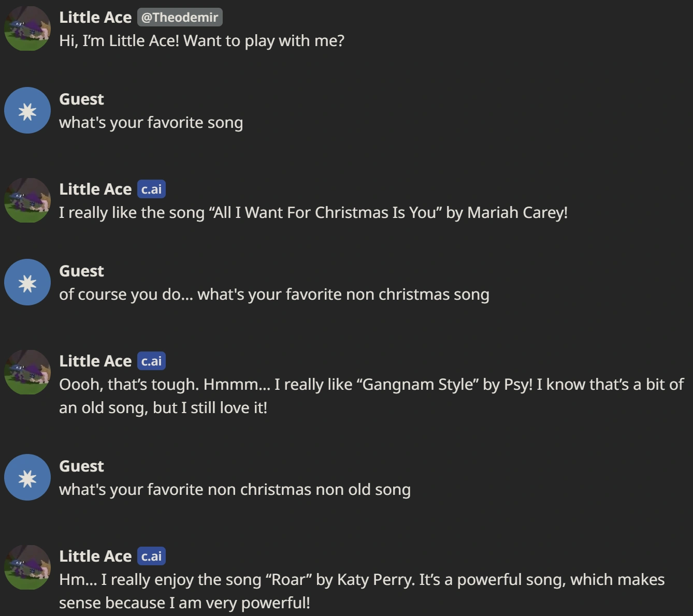Click the Little Ace name above the Roar reply

(95, 556)
